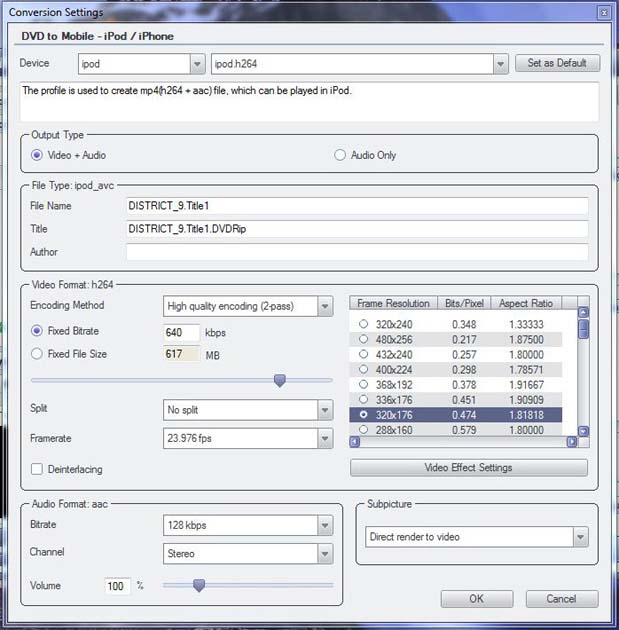Click the Author text field
This screenshot has height=630, width=619.
(357, 252)
